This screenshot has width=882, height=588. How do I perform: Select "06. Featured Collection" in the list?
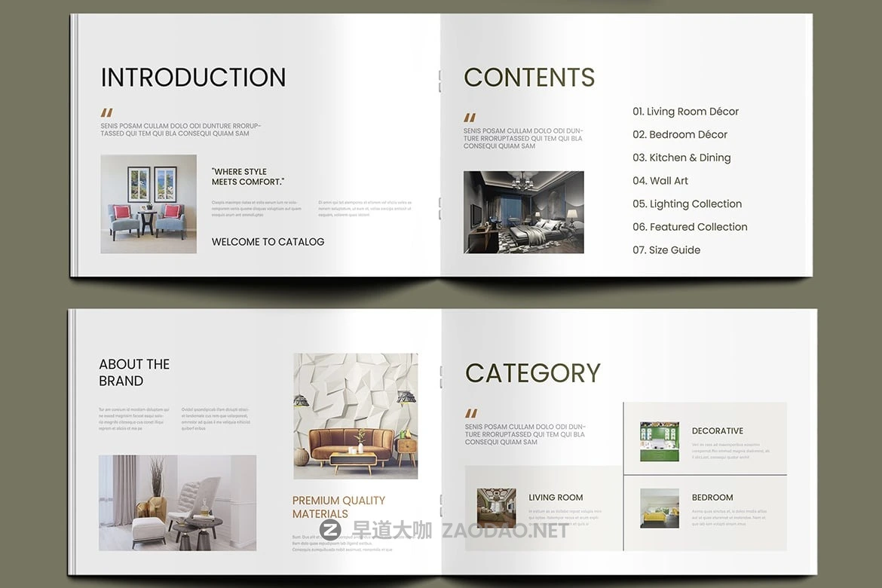pyautogui.click(x=690, y=227)
